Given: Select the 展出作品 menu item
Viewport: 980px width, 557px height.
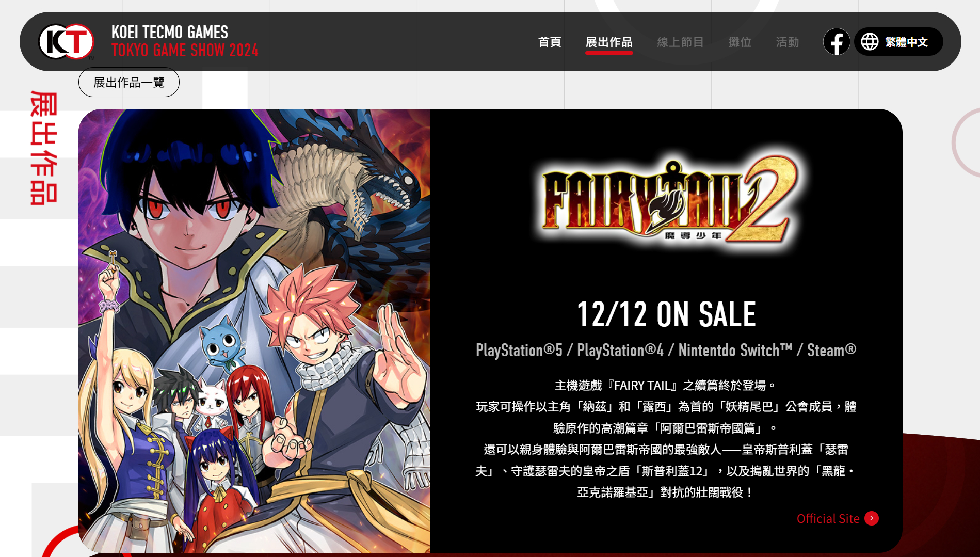Looking at the screenshot, I should click(x=609, y=42).
